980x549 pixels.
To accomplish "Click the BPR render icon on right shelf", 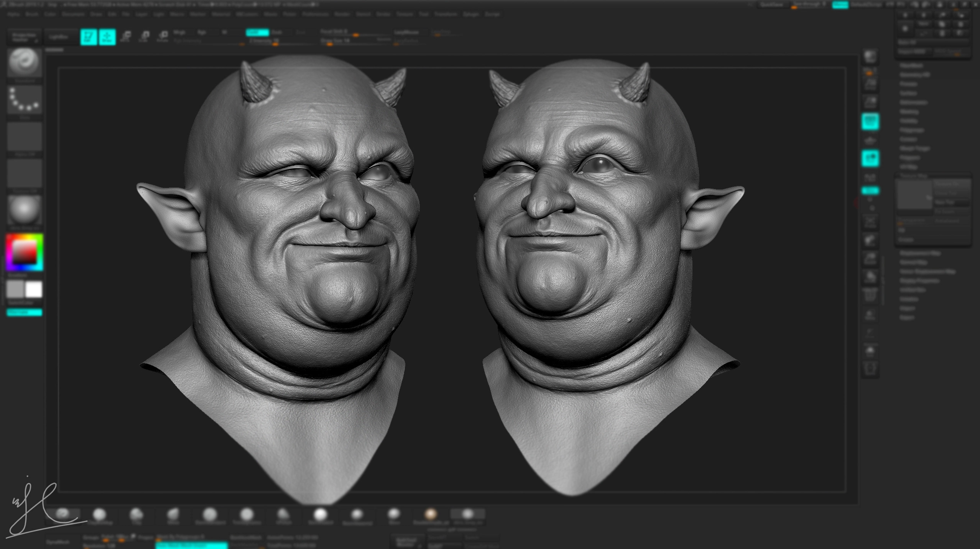I will click(870, 57).
